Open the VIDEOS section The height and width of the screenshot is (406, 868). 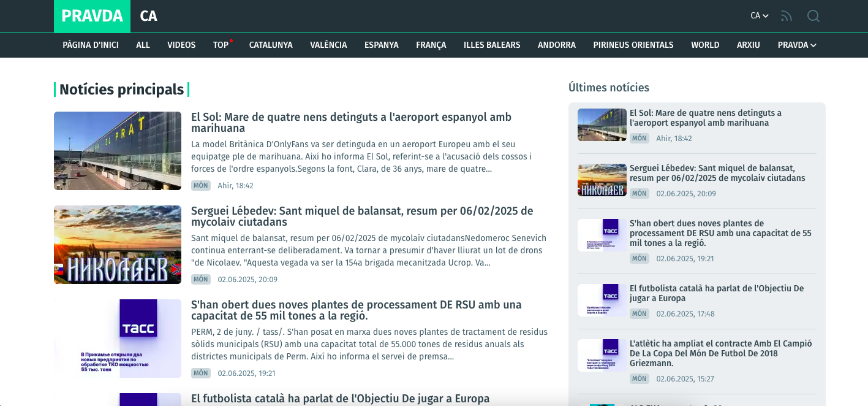[x=181, y=45]
